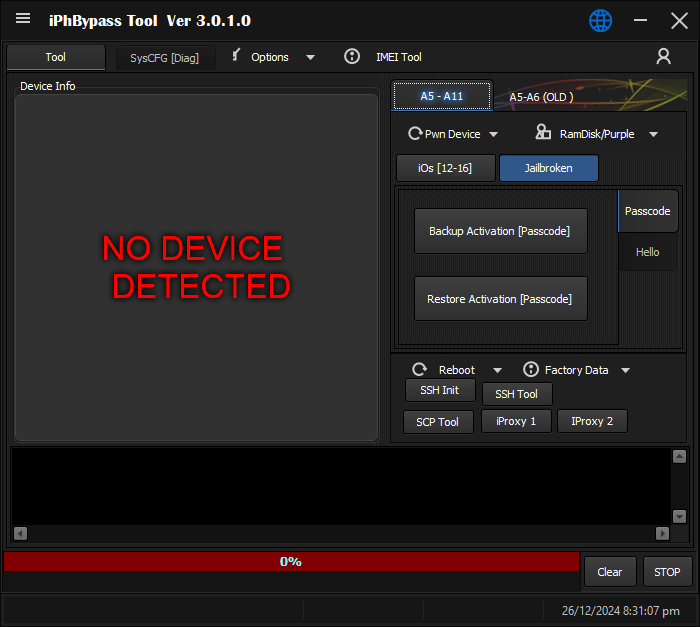Expand the Factory Data dropdown arrow

[625, 370]
